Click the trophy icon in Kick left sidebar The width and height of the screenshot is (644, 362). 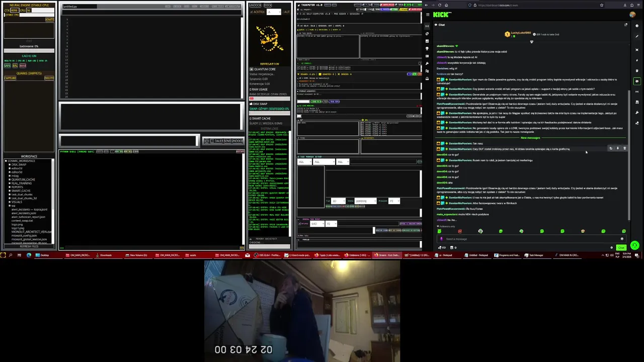pos(427,49)
